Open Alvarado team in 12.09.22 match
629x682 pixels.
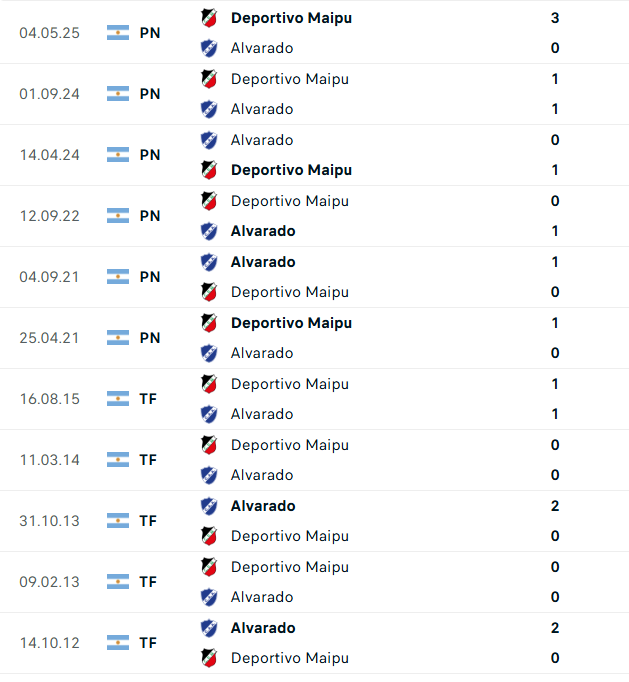click(x=263, y=231)
